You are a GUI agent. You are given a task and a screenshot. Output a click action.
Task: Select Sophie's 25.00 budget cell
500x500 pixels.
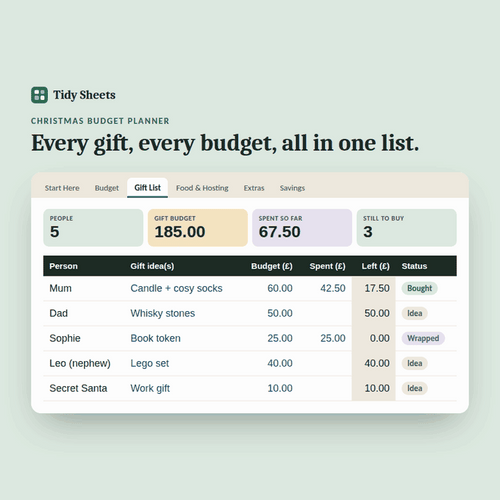(x=280, y=338)
